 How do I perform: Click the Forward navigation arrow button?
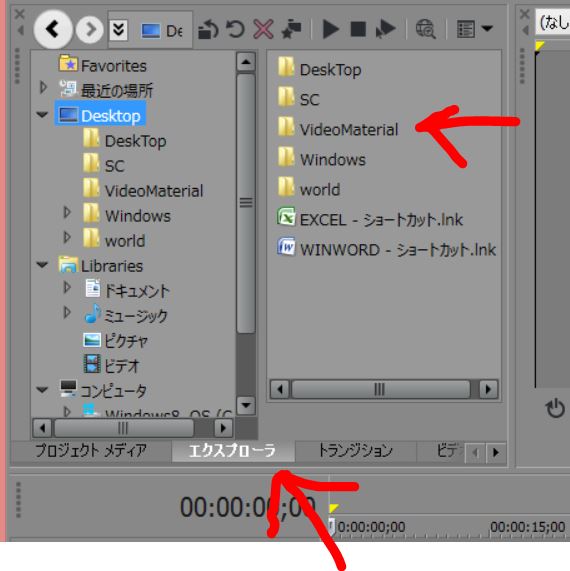pyautogui.click(x=90, y=29)
